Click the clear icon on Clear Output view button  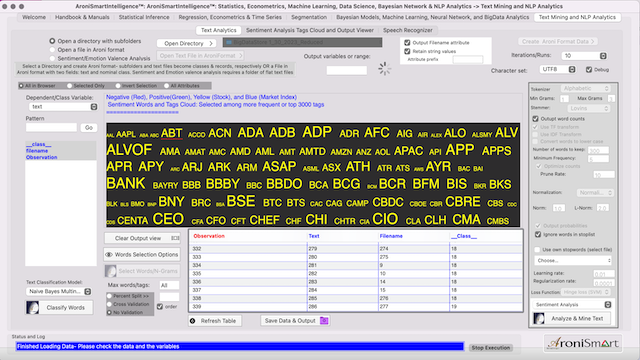[x=176, y=238]
